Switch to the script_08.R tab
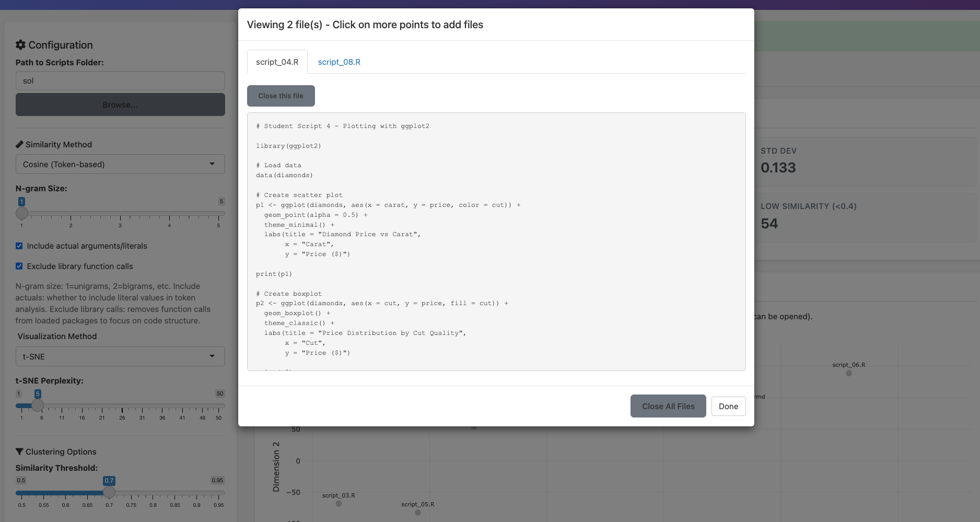This screenshot has width=980, height=522. pyautogui.click(x=339, y=62)
